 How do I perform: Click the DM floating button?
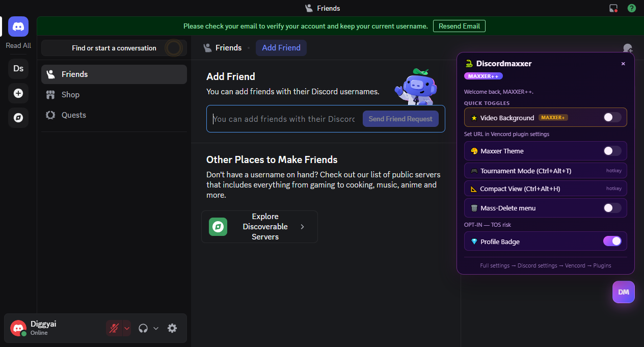click(x=624, y=292)
